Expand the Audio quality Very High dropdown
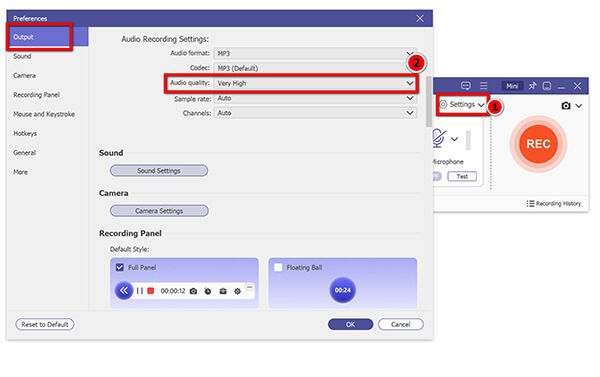The width and height of the screenshot is (600, 377). (x=315, y=83)
